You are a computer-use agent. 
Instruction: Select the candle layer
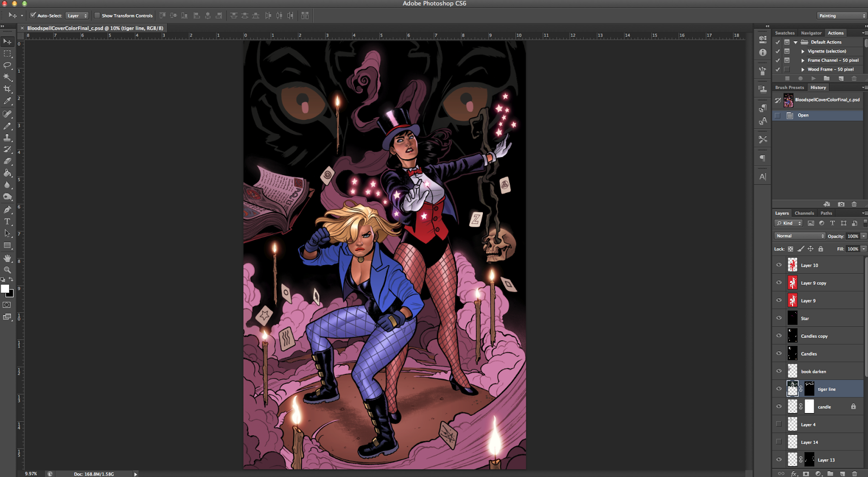coord(818,407)
